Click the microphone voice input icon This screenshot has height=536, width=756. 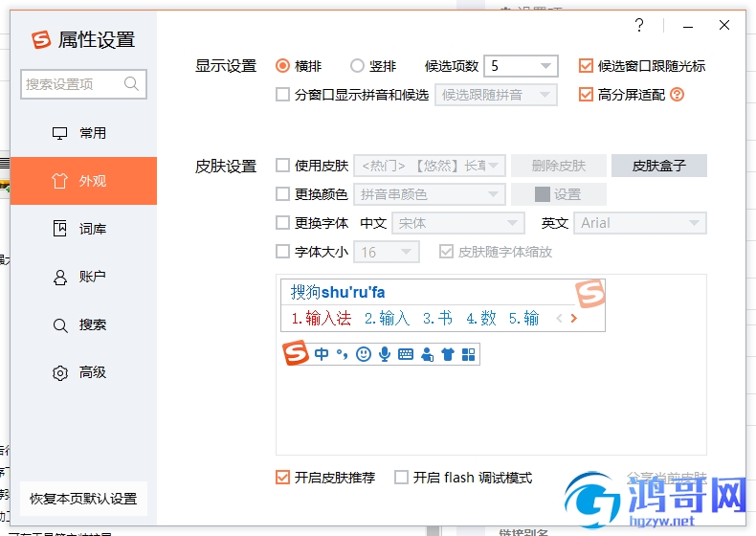tap(385, 354)
